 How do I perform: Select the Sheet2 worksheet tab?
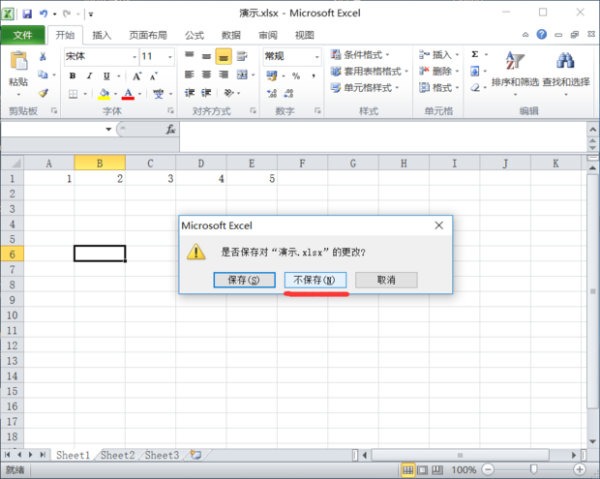[118, 455]
